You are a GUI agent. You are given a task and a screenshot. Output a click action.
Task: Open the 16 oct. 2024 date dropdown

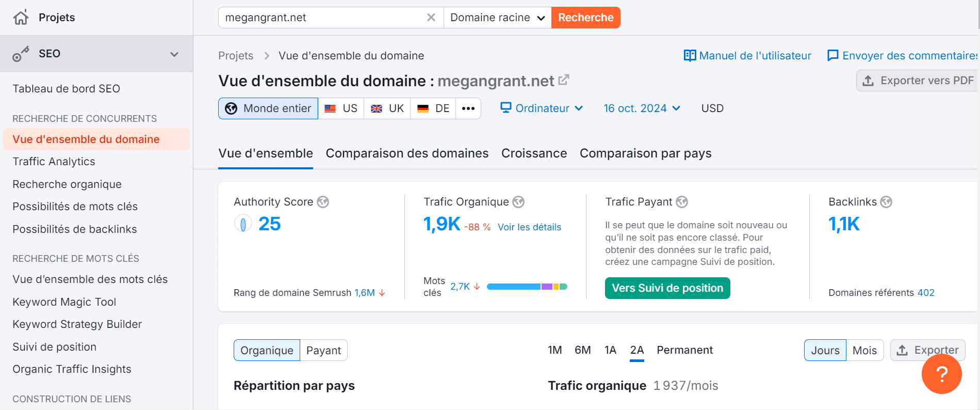coord(642,108)
